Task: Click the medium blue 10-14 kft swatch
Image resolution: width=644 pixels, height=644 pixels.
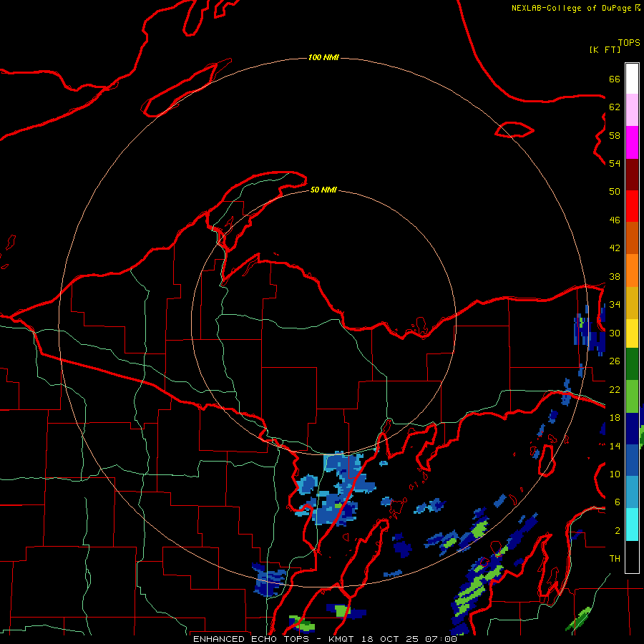Action: pos(632,460)
